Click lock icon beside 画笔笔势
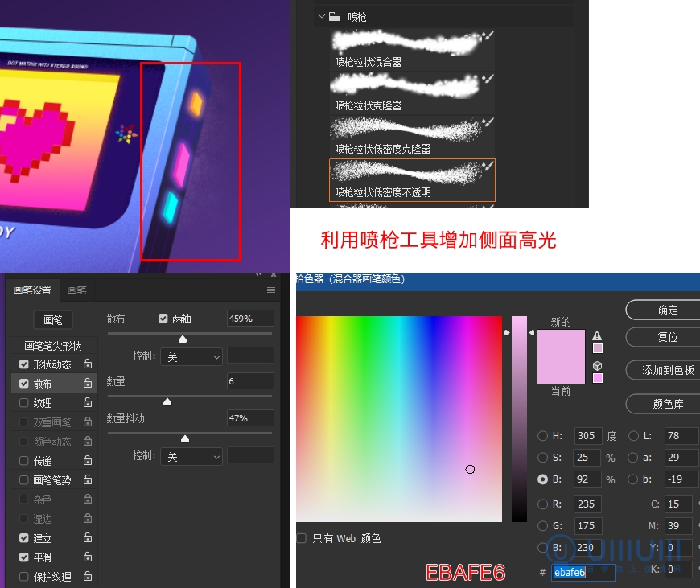 click(x=88, y=479)
